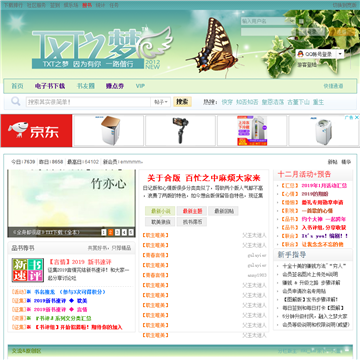Open 精华 link at the stats bar right

346,162
